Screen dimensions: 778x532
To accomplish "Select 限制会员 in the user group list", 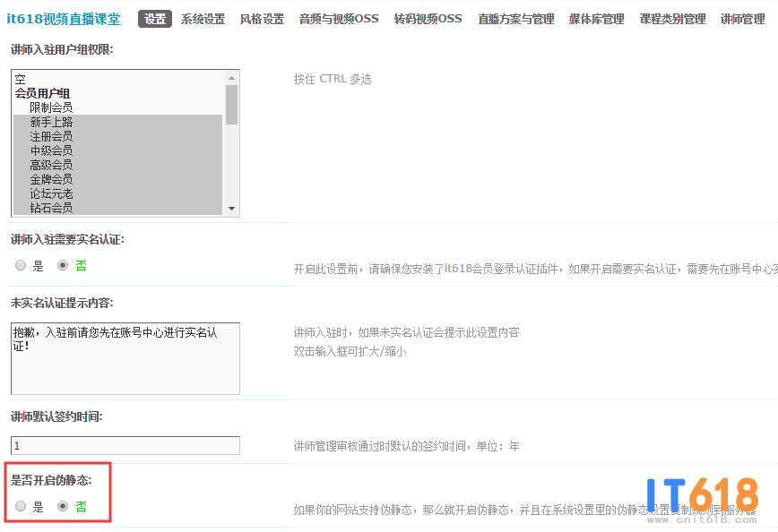I will (x=117, y=107).
